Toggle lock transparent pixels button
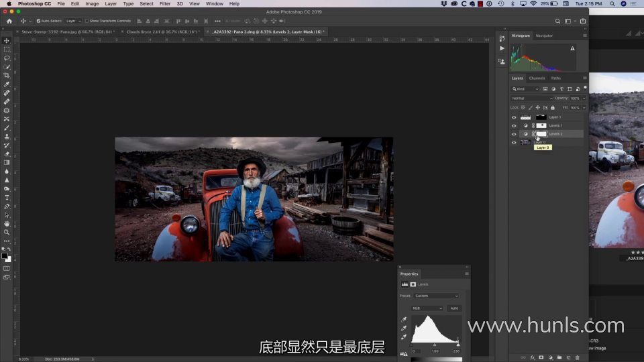644x362 pixels. 523,107
